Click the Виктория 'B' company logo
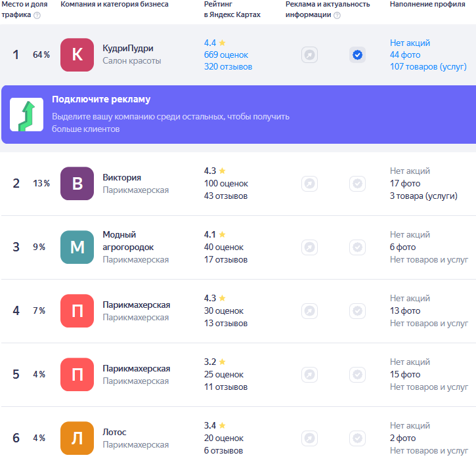 pos(77,184)
